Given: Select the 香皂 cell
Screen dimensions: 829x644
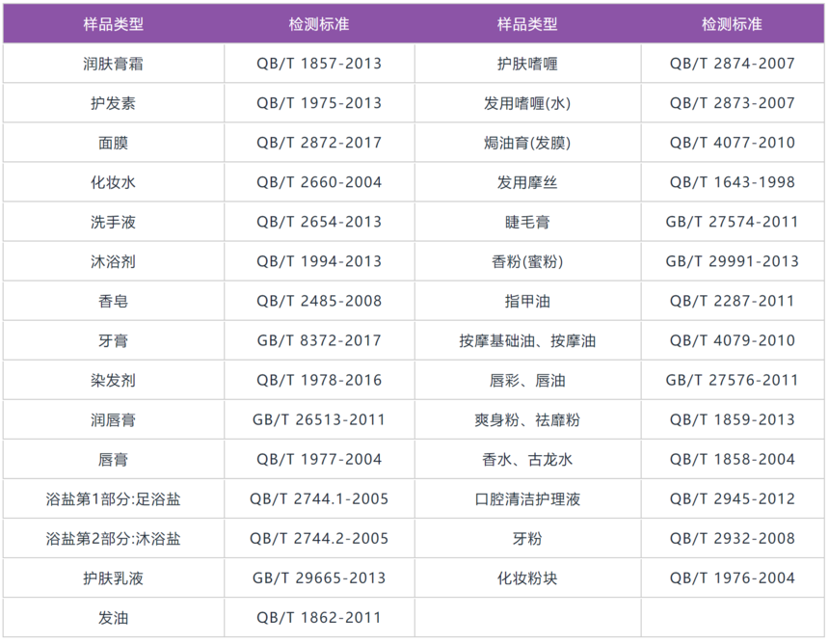Looking at the screenshot, I should click(x=113, y=301).
